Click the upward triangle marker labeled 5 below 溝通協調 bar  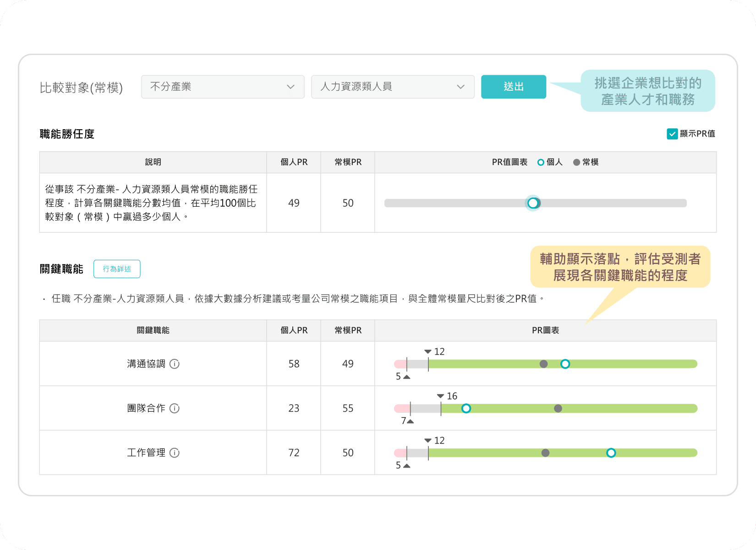[406, 377]
